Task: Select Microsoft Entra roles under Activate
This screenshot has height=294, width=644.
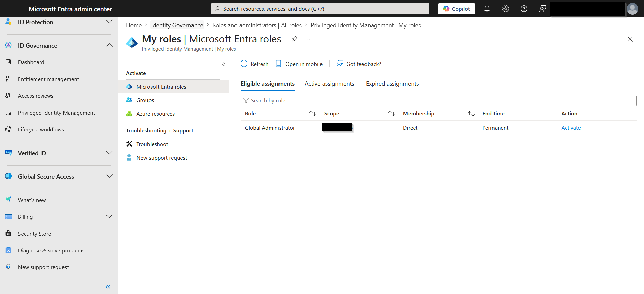Action: pos(173,87)
